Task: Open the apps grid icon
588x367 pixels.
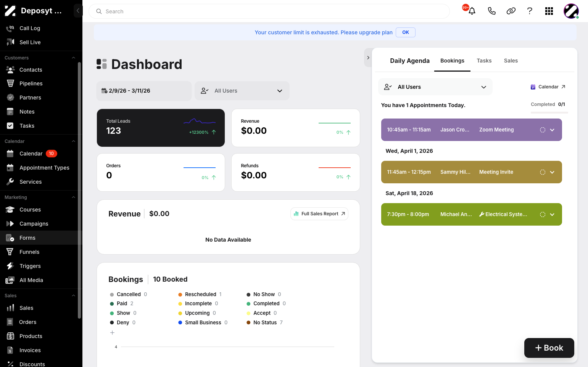Action: [x=549, y=11]
